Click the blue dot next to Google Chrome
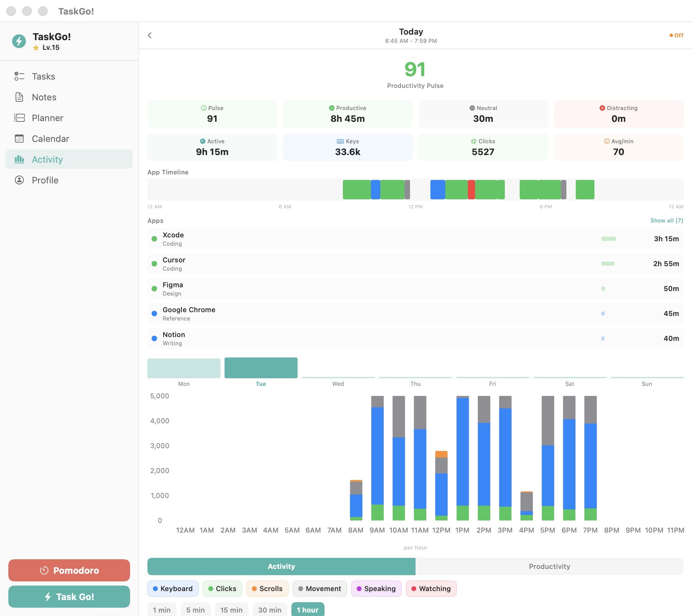The image size is (692, 616). tap(154, 314)
